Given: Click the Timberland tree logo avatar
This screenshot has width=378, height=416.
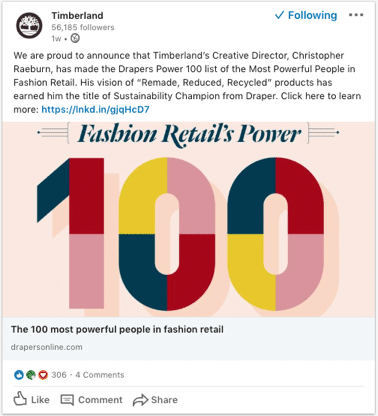Looking at the screenshot, I should 29,25.
